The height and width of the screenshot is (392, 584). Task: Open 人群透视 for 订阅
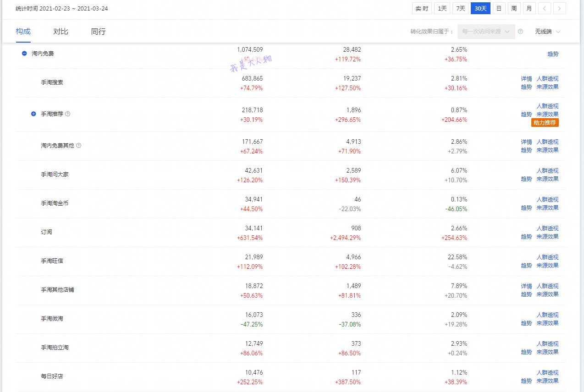(x=548, y=229)
